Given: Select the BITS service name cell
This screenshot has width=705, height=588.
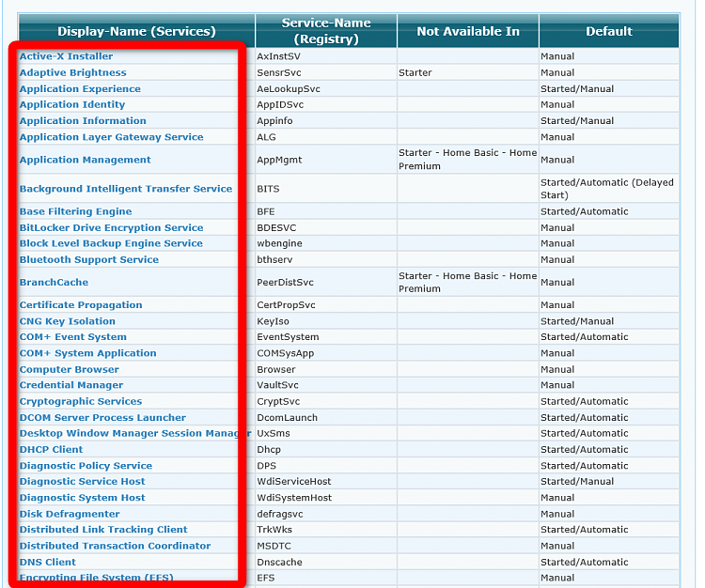Looking at the screenshot, I should [326, 189].
